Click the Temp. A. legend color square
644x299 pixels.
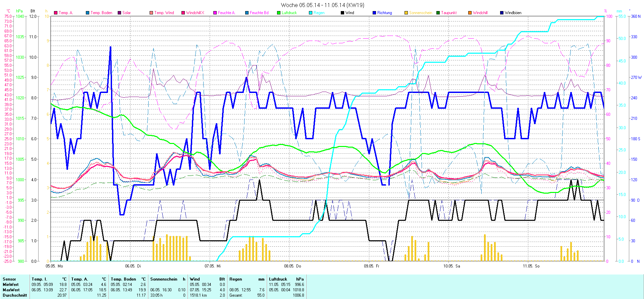click(x=56, y=13)
